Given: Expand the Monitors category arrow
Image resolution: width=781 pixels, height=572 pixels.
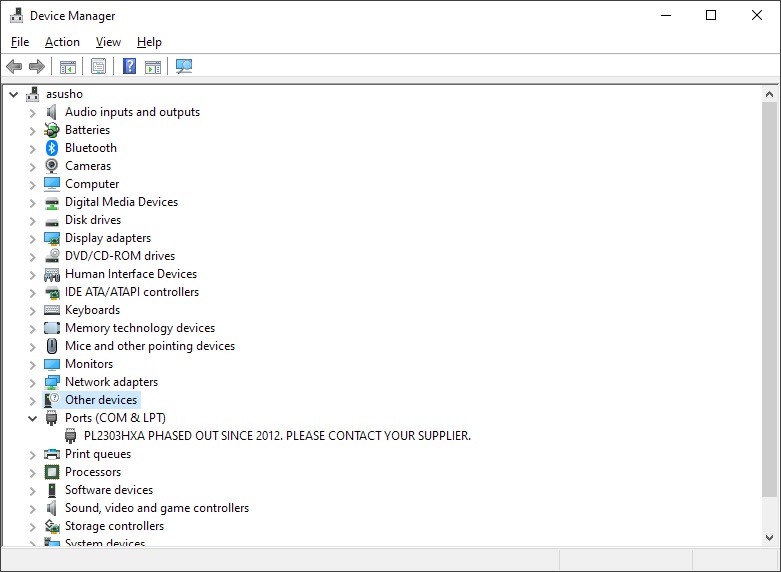Looking at the screenshot, I should (33, 364).
